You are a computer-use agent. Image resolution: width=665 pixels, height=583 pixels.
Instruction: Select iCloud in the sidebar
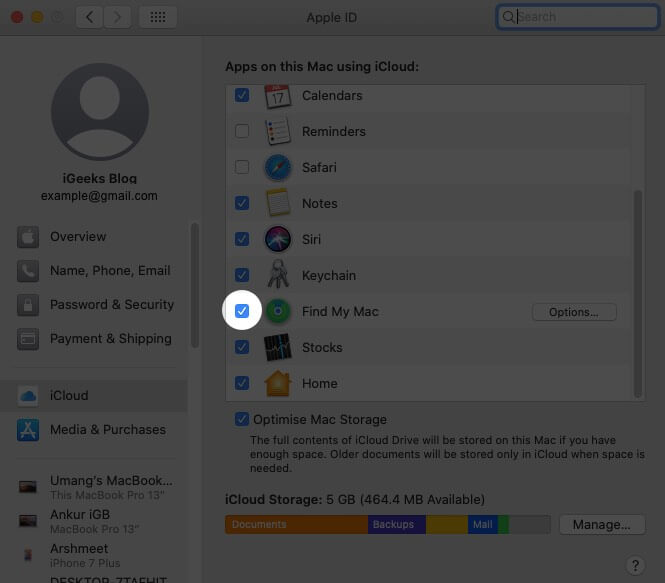point(93,396)
